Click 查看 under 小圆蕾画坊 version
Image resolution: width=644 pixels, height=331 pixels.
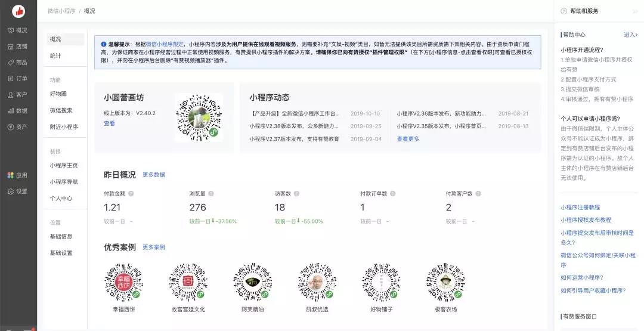coord(109,123)
